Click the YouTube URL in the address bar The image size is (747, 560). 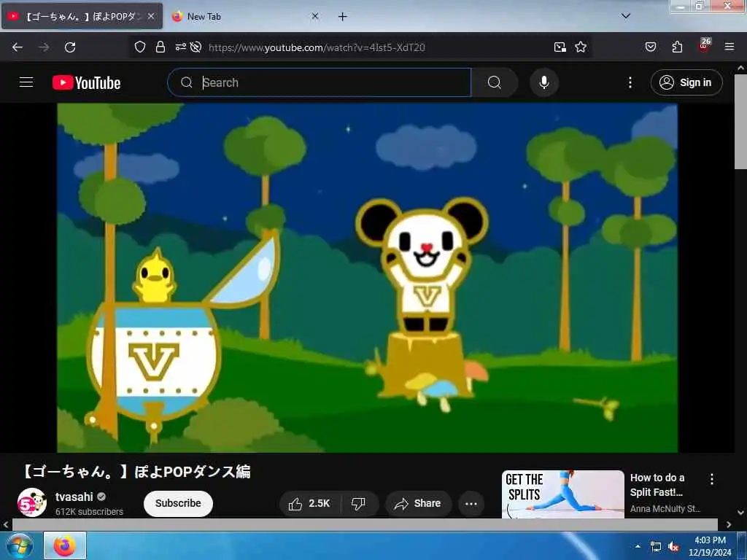point(317,47)
